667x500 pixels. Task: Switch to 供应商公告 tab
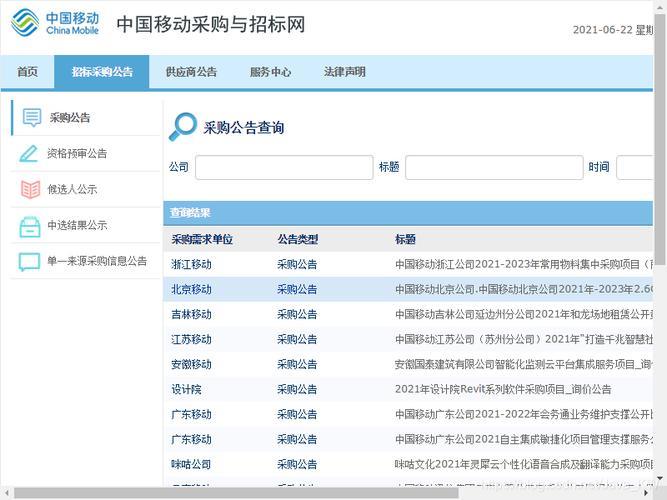(191, 72)
